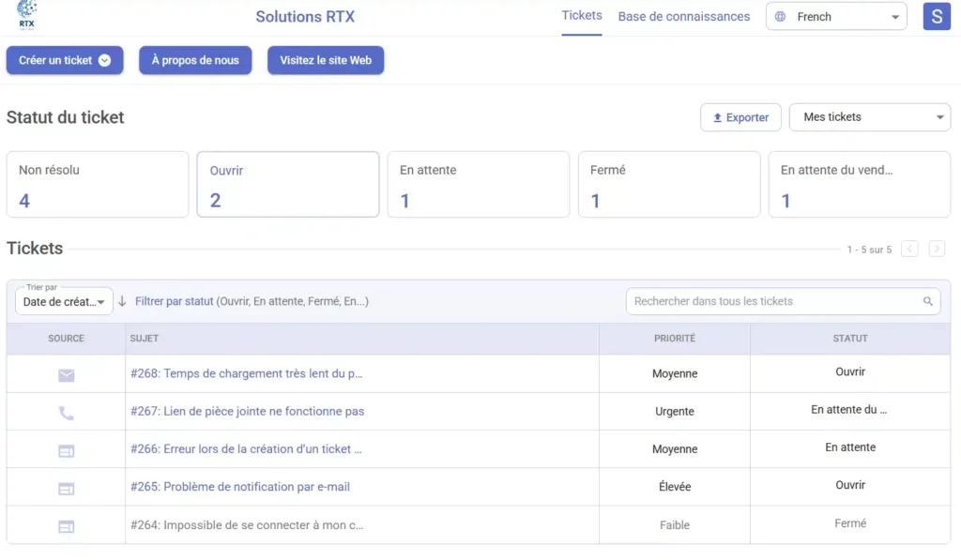Click the Exporter button

[740, 117]
